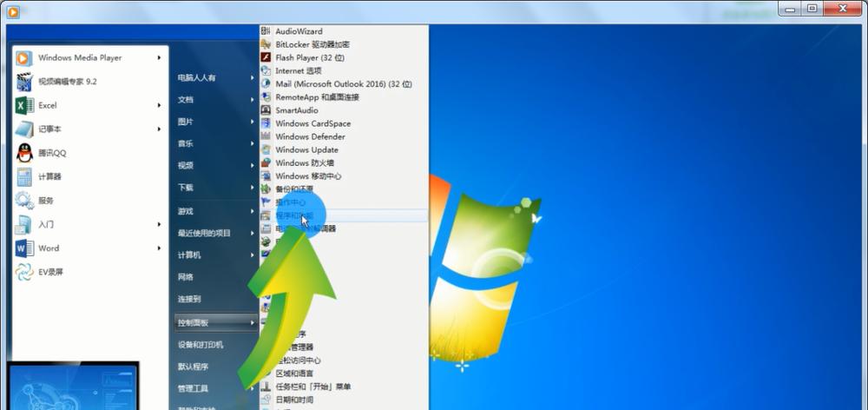Image resolution: width=868 pixels, height=410 pixels.
Task: Open 设备和打印机 from the start menu
Action: 216,345
